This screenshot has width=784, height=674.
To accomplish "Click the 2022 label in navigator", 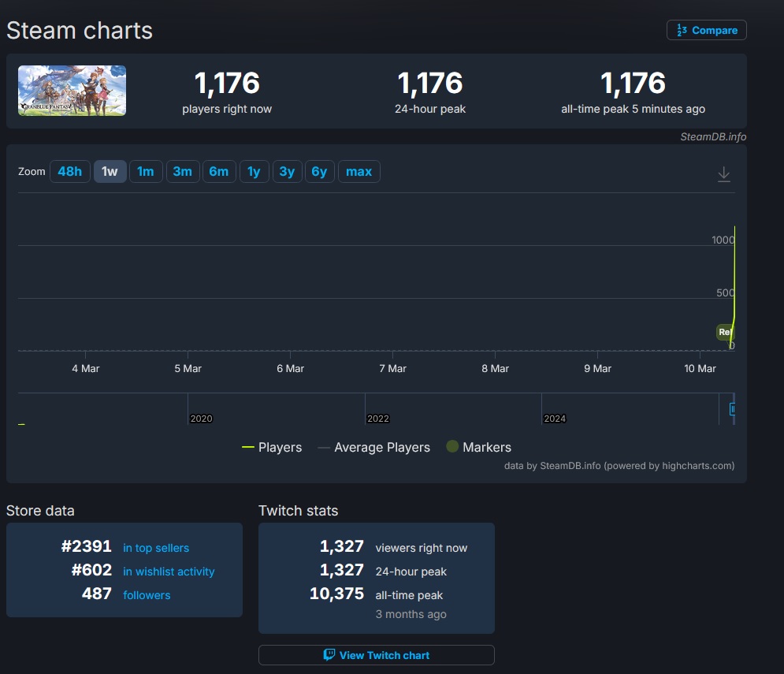I will click(378, 419).
